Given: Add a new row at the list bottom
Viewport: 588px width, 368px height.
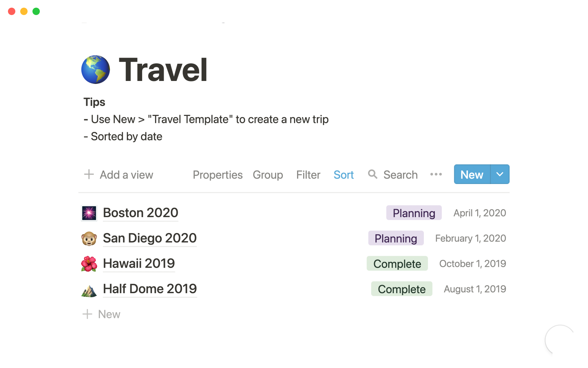Looking at the screenshot, I should (102, 314).
